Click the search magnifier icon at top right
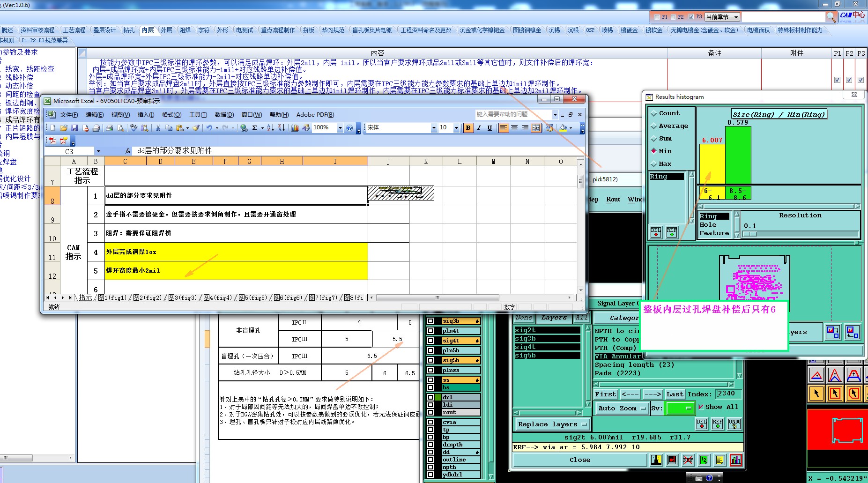This screenshot has height=483, width=868. pos(831,17)
